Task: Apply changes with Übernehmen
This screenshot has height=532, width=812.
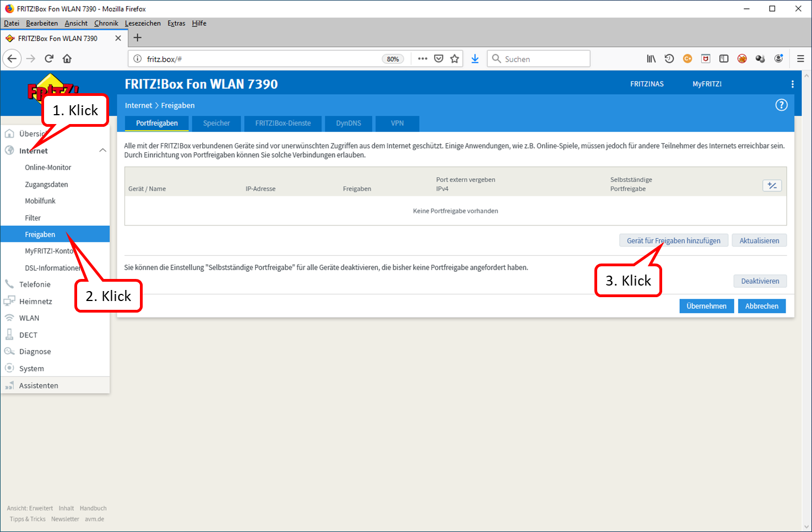Action: pyautogui.click(x=707, y=306)
